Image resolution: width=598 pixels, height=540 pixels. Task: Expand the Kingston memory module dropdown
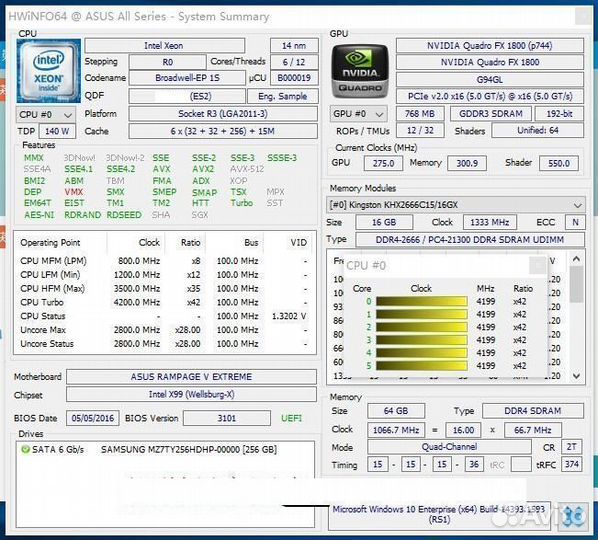[455, 205]
